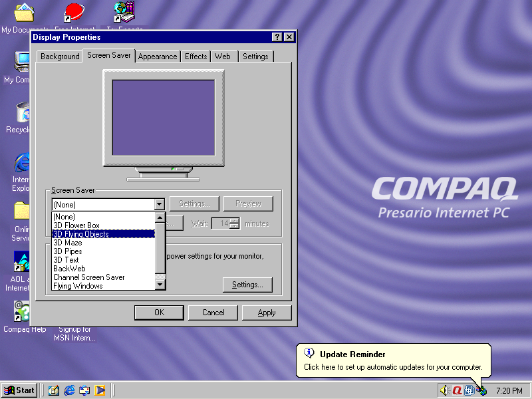Open the Compaq Help desktop shortcut
The height and width of the screenshot is (399, 532).
22,311
